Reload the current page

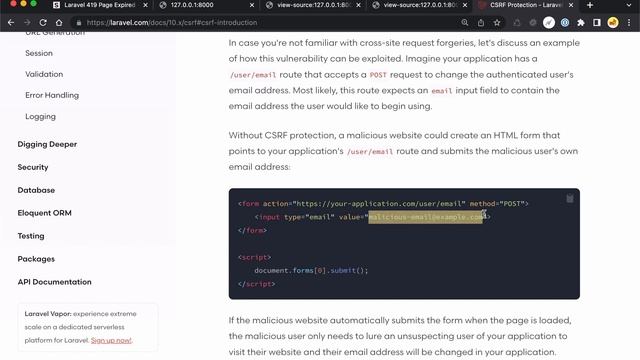pos(43,22)
